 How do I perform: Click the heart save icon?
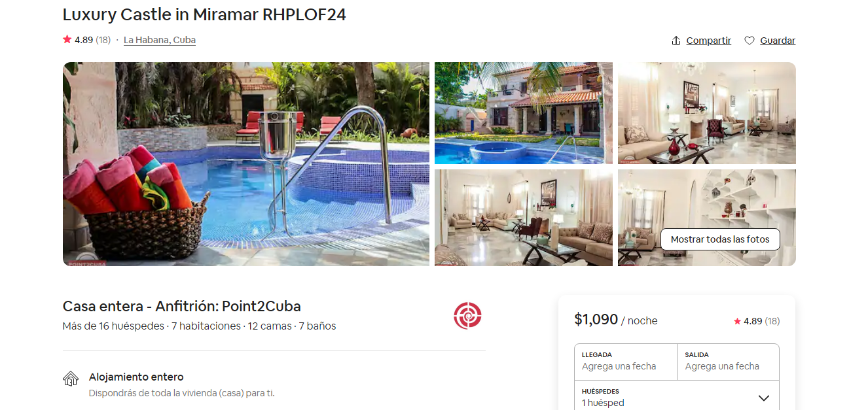(x=750, y=41)
